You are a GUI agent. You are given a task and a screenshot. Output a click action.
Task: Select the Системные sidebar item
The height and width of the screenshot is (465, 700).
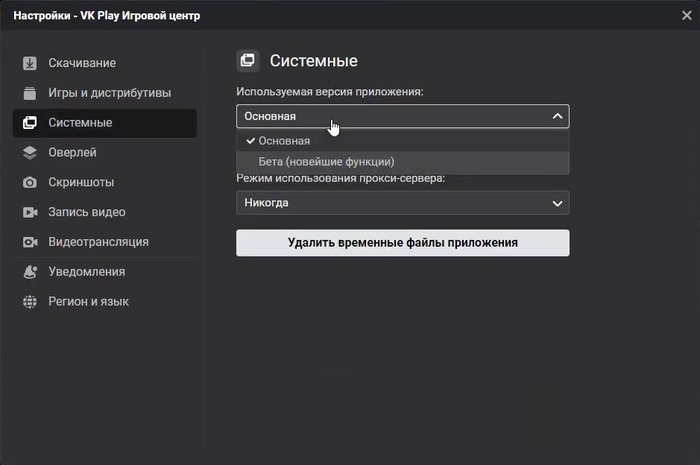click(105, 123)
